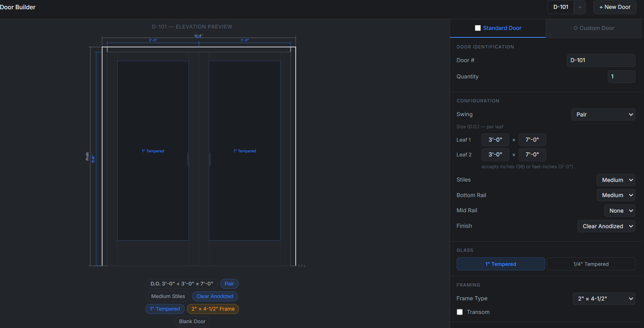Select 1/4" Tempered glass option
The width and height of the screenshot is (644, 328).
click(x=591, y=264)
